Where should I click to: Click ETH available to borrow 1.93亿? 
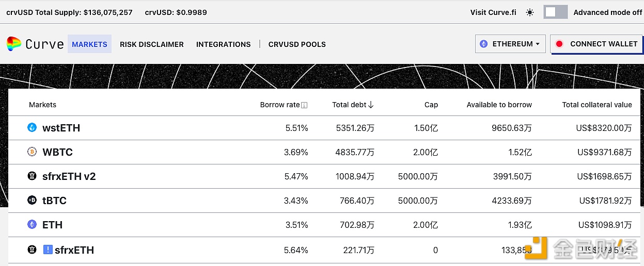pyautogui.click(x=520, y=225)
